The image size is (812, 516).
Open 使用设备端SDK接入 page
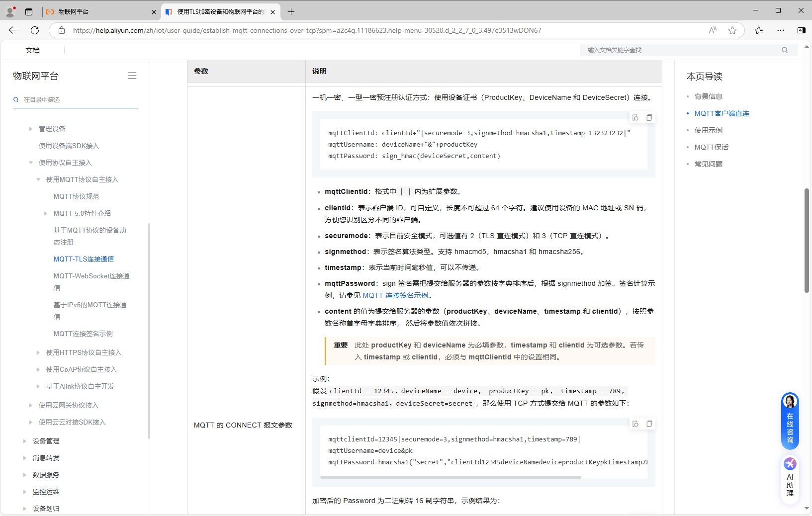[x=69, y=146]
